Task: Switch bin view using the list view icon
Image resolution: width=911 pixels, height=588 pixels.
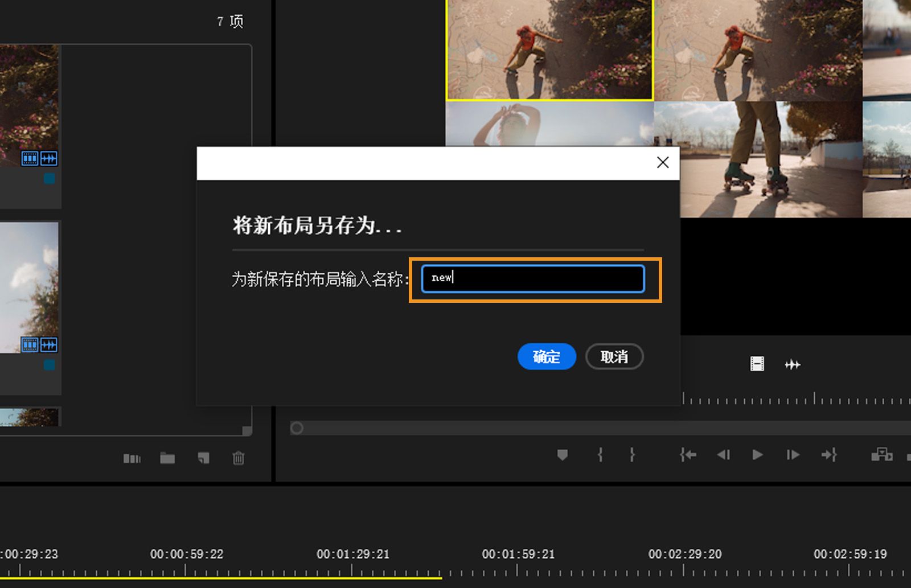Action: [x=132, y=458]
